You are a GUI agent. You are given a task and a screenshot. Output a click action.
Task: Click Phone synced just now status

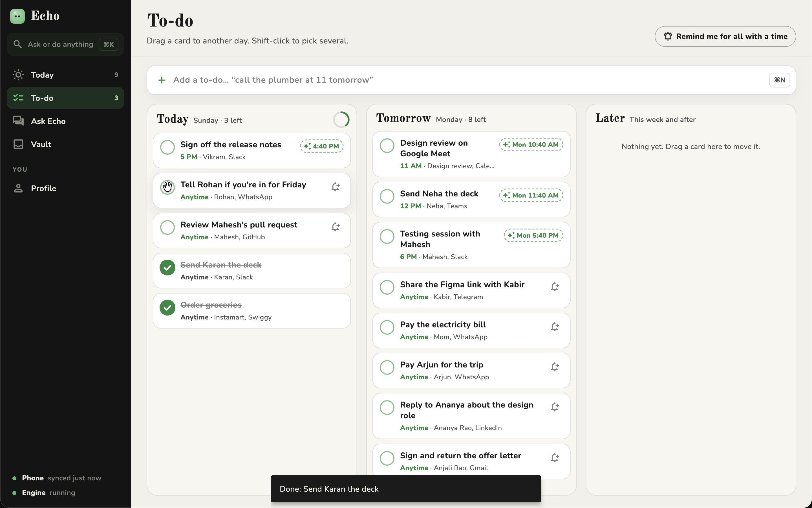coord(57,478)
